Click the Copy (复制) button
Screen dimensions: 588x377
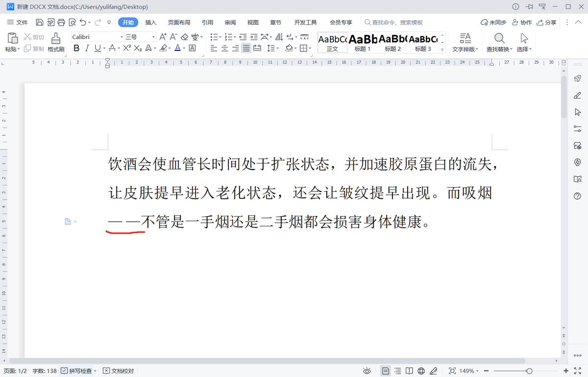[x=34, y=48]
